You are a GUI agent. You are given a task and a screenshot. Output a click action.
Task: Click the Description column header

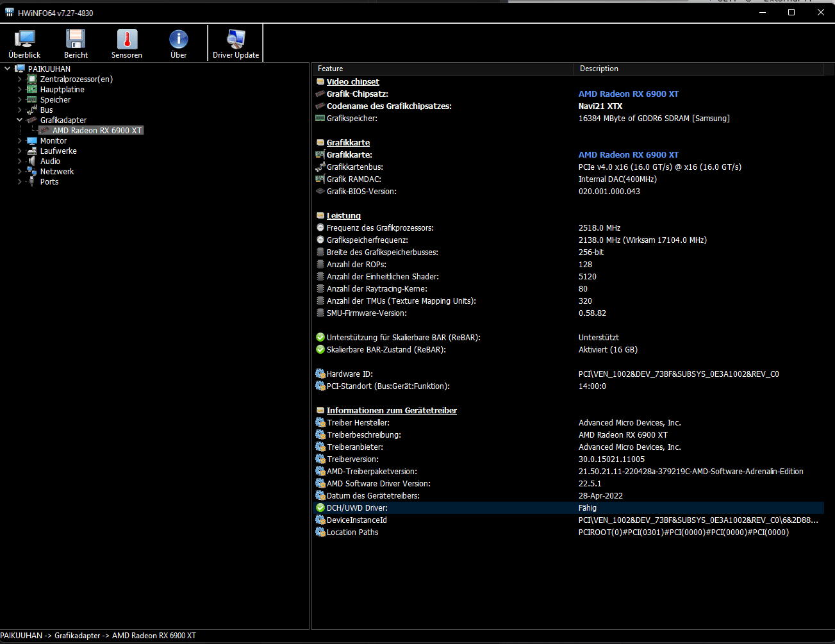(699, 69)
